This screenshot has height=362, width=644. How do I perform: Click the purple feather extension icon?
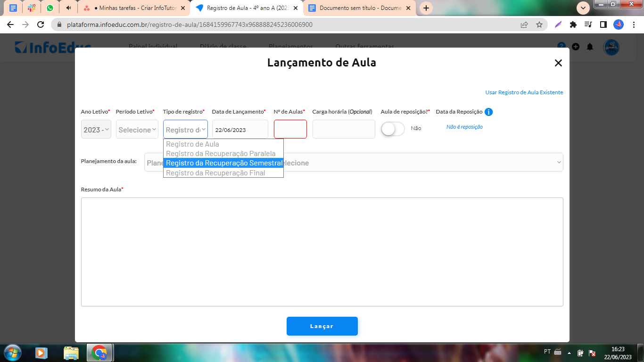point(558,25)
